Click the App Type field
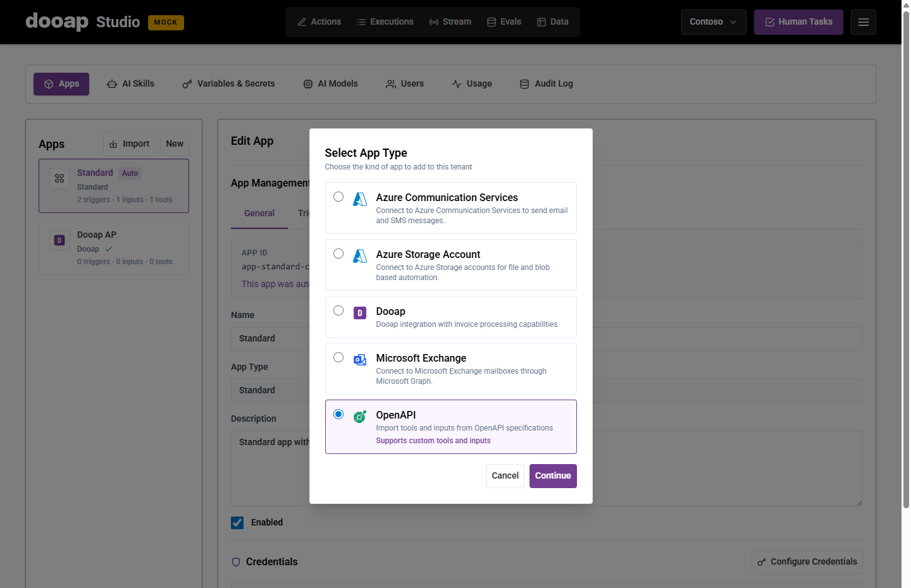The image size is (911, 588). [x=547, y=391]
